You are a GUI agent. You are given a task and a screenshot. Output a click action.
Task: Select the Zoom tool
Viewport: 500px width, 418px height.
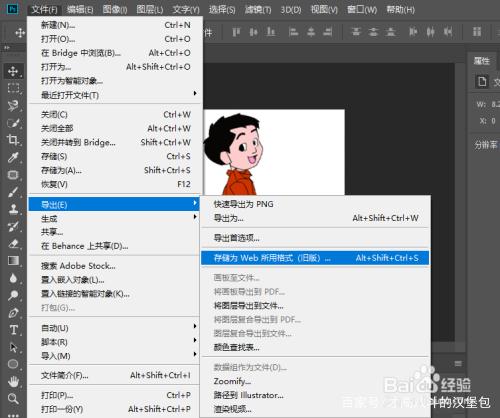tap(13, 399)
